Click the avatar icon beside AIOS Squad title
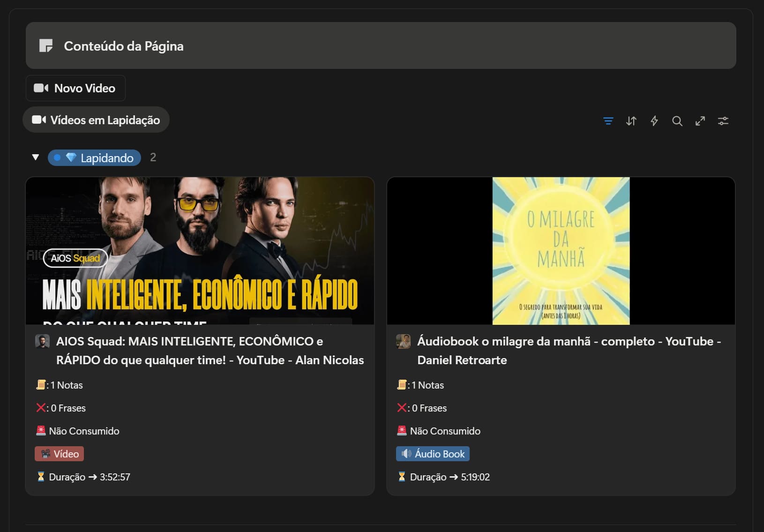Image resolution: width=764 pixels, height=532 pixels. (43, 341)
